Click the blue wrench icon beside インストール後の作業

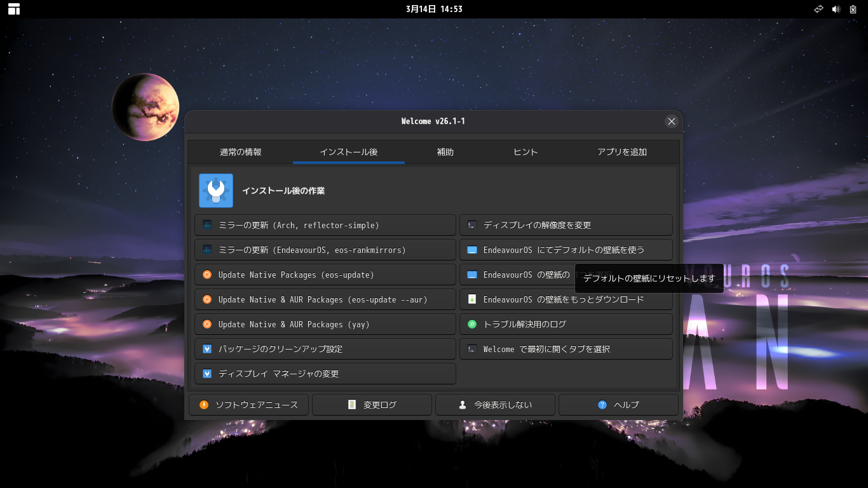tap(216, 191)
